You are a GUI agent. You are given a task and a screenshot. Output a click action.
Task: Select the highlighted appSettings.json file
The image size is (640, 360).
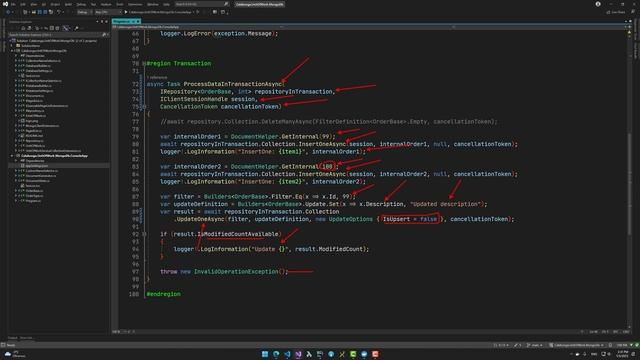click(37, 166)
